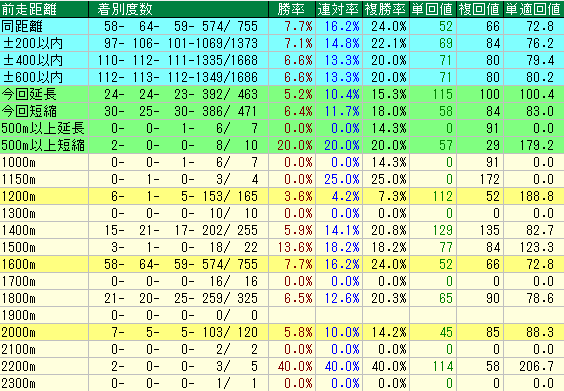Select the 500m以上短縮 row label
This screenshot has width=564, height=391.
43,145
